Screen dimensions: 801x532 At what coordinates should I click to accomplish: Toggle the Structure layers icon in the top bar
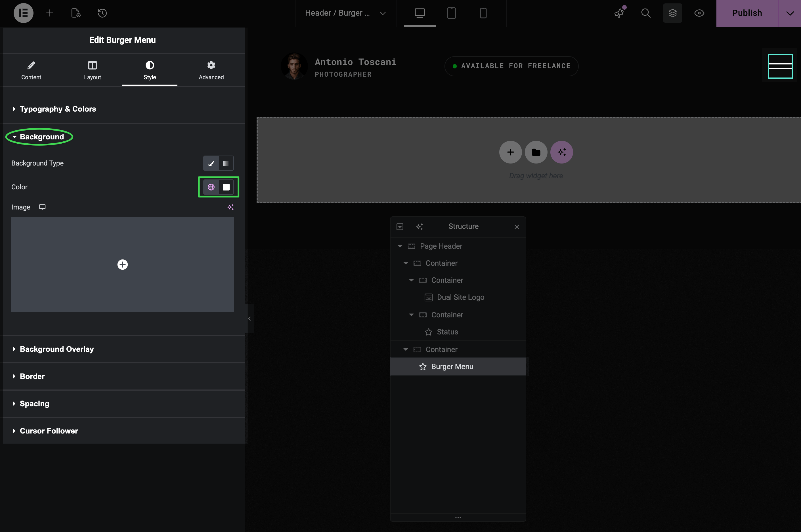(672, 13)
